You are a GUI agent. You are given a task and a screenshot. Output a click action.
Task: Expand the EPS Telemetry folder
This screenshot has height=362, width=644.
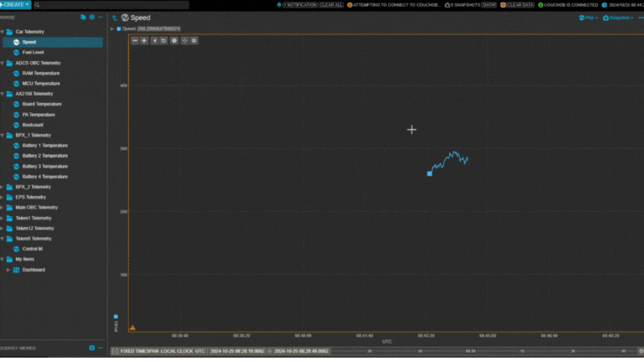3,198
